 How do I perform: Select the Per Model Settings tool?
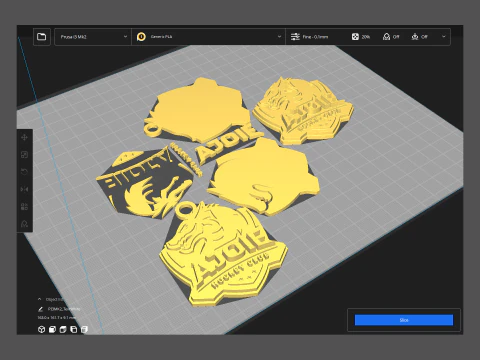25,207
